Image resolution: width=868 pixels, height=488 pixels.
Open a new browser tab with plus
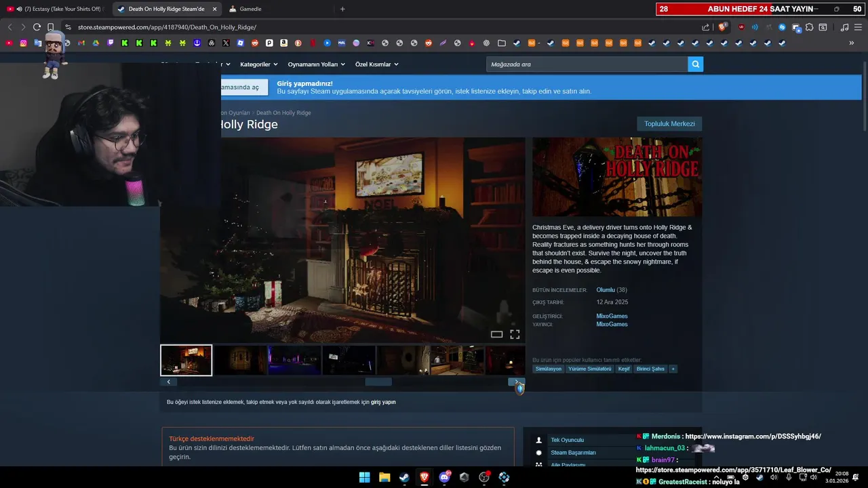click(342, 9)
